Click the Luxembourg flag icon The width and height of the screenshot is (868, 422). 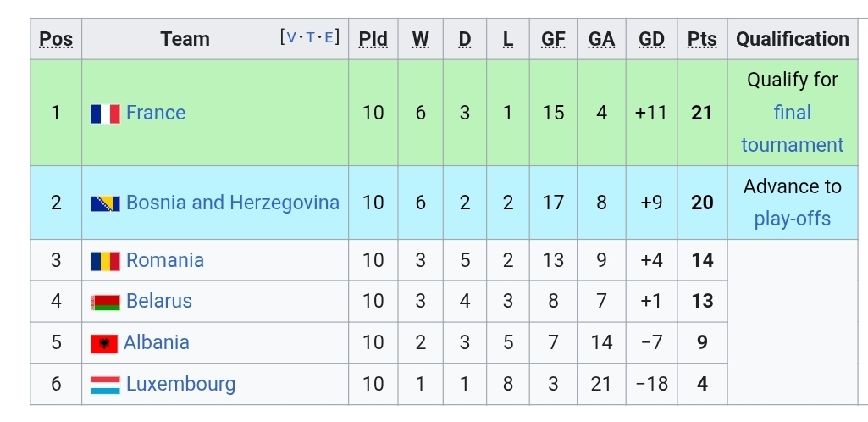(x=105, y=385)
